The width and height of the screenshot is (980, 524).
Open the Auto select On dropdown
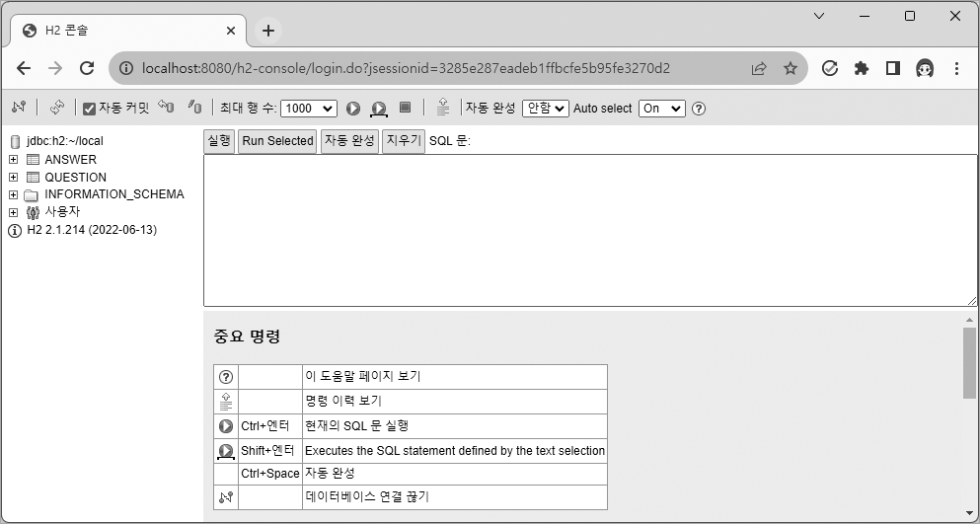[x=662, y=109]
